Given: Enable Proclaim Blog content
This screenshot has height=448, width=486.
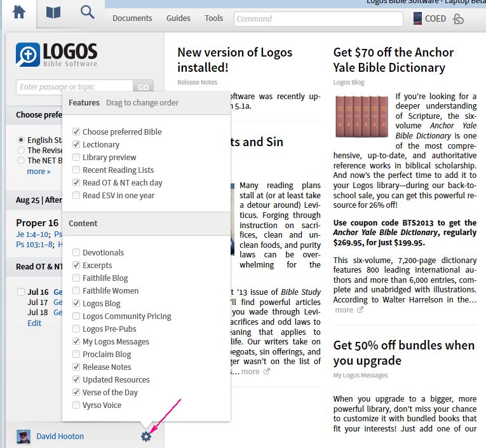Looking at the screenshot, I should tap(76, 354).
